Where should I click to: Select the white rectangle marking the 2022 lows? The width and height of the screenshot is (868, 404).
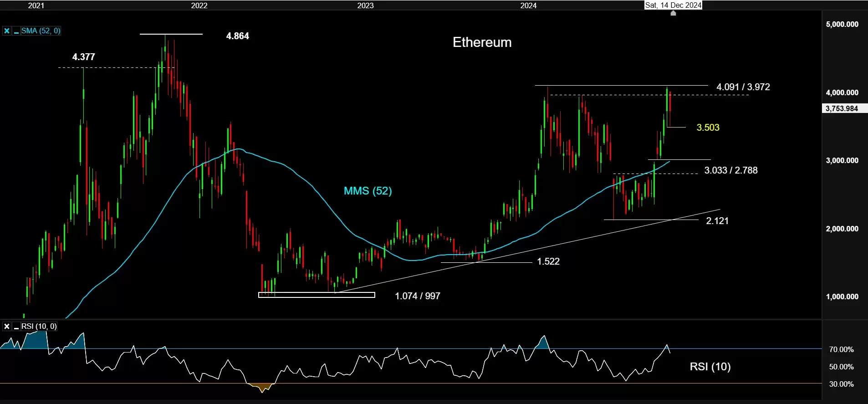[317, 295]
